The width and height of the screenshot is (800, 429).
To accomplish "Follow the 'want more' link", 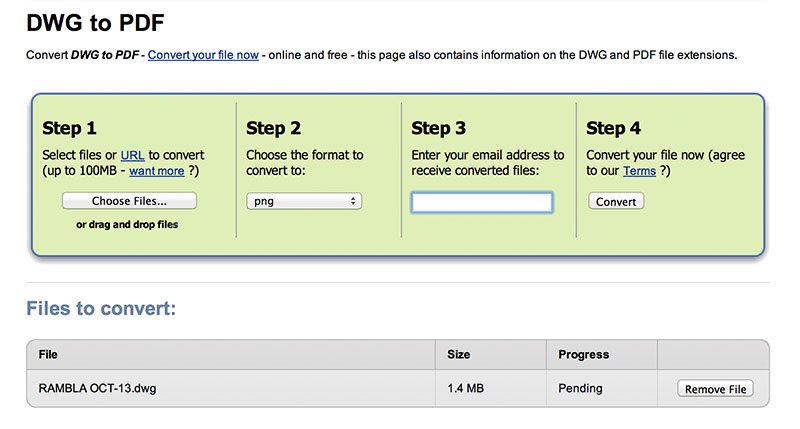I will coord(156,171).
